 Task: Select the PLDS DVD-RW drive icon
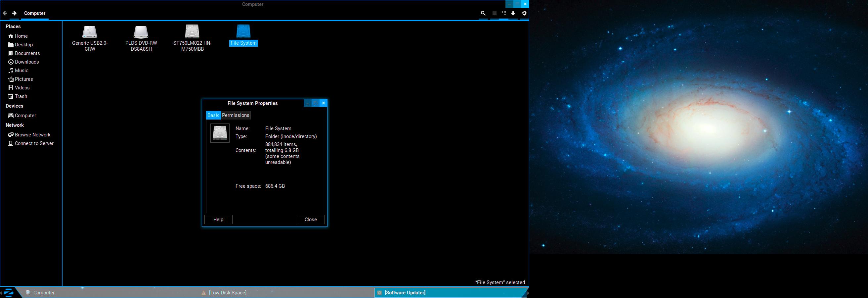(x=141, y=32)
